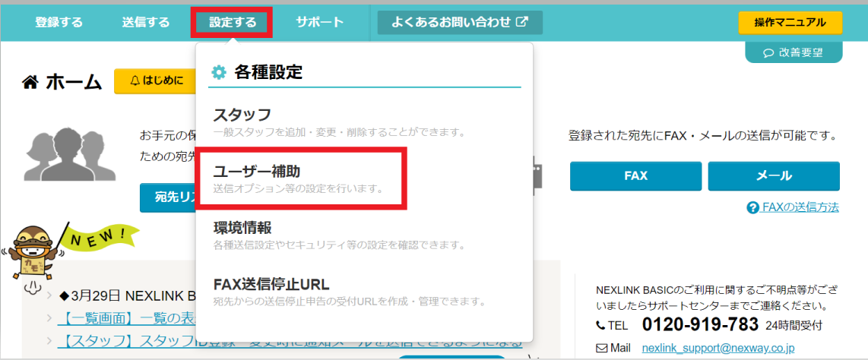Click the 24時間受付 text

click(x=794, y=324)
